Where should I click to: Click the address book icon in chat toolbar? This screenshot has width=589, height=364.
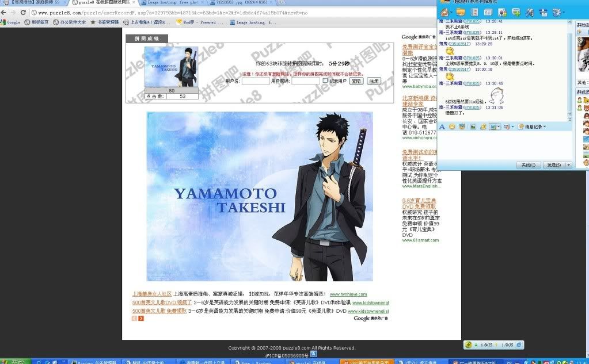(474, 13)
